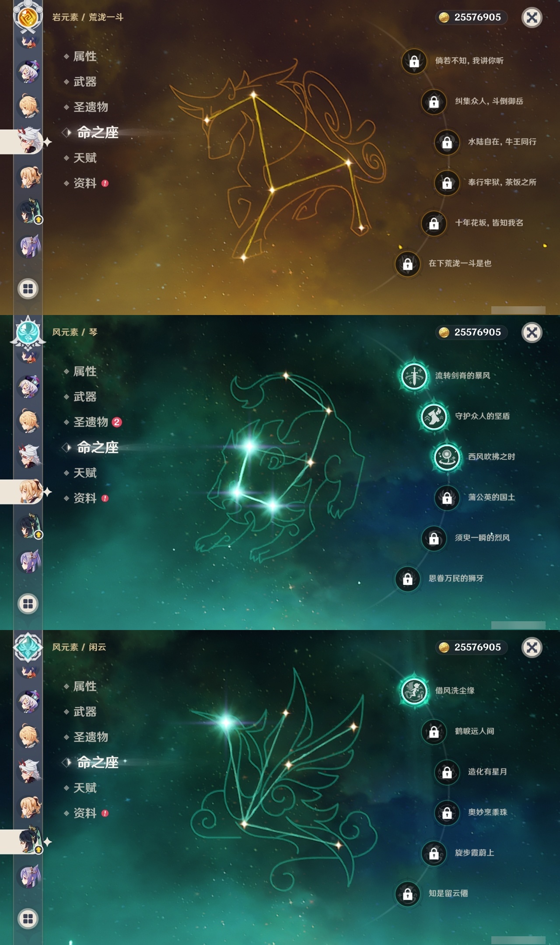The width and height of the screenshot is (560, 945).
Task: View the 守护众人的坚盾 constellation icon
Action: (434, 416)
